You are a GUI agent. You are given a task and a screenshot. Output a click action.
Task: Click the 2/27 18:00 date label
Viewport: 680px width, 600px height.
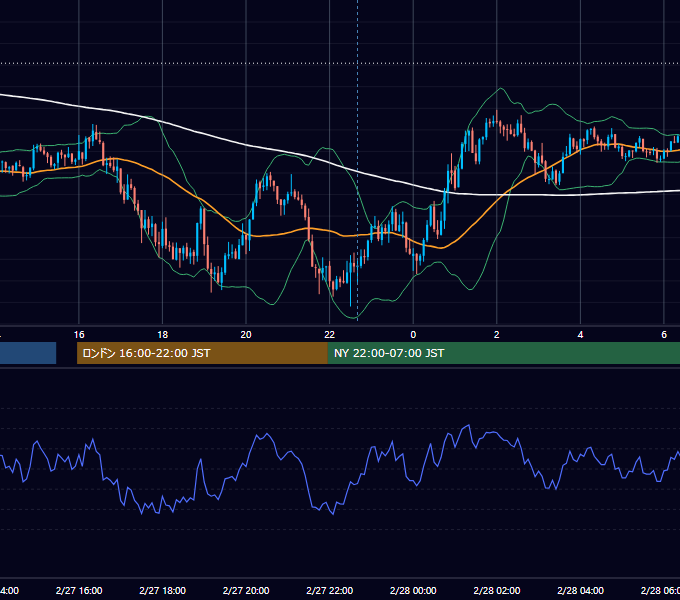click(x=163, y=590)
